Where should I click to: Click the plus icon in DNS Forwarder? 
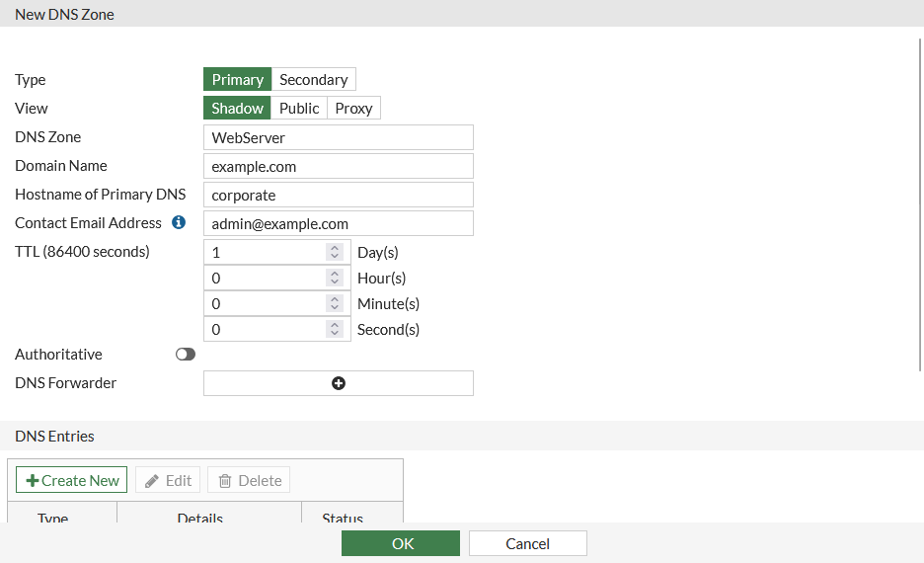coord(339,383)
